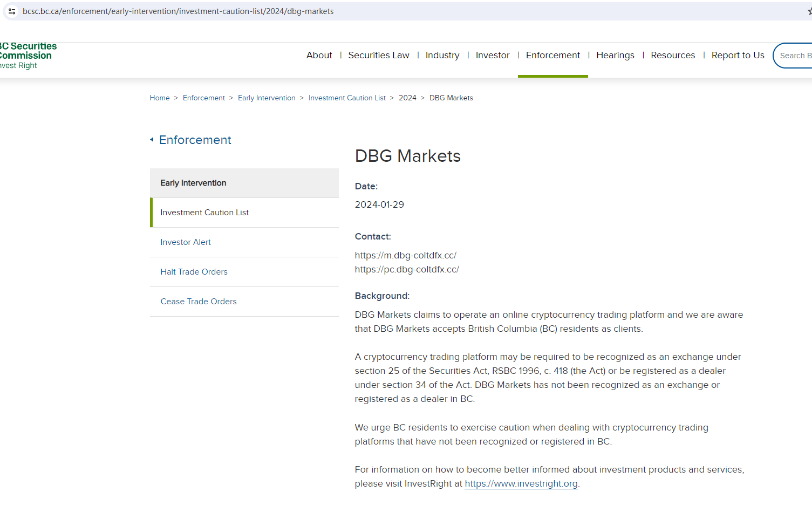Image resolution: width=812 pixels, height=526 pixels.
Task: Select Investor in the top navigation
Action: pos(492,55)
